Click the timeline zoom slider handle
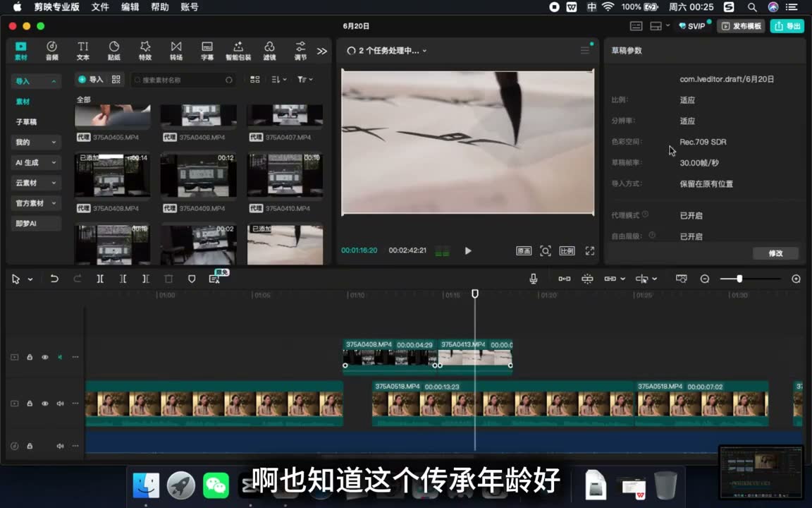The image size is (812, 508). click(x=739, y=279)
